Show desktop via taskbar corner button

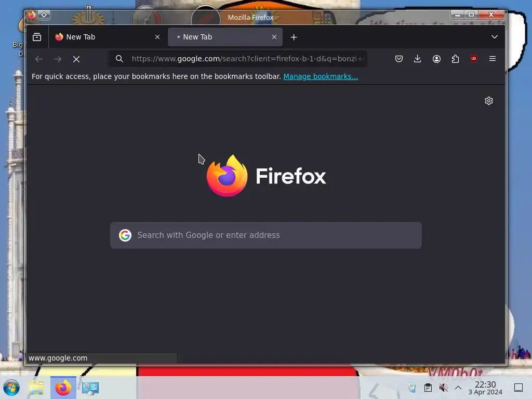(518, 388)
